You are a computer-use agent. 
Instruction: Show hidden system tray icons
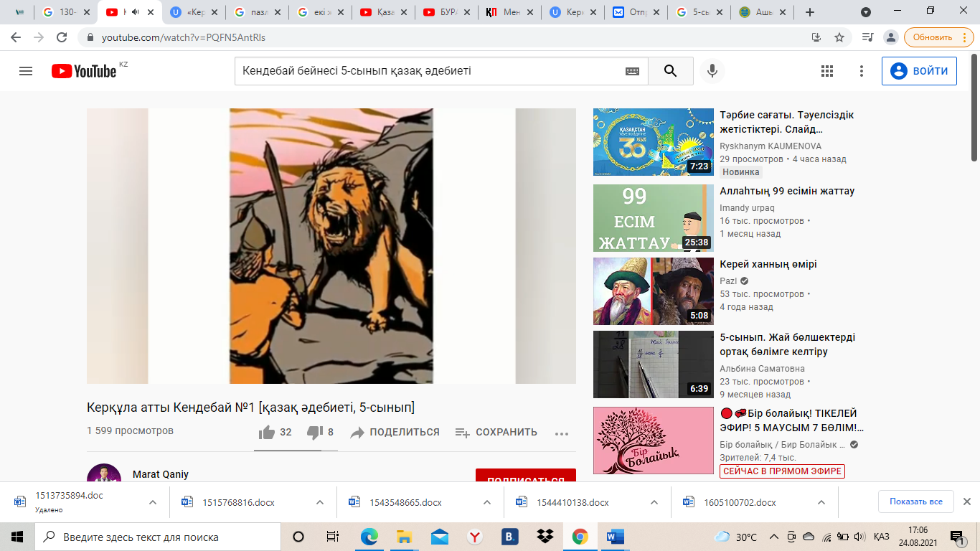pos(773,537)
